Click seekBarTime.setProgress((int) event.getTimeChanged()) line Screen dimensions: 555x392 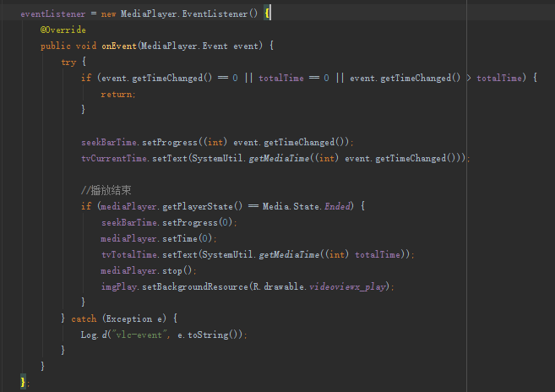(217, 142)
